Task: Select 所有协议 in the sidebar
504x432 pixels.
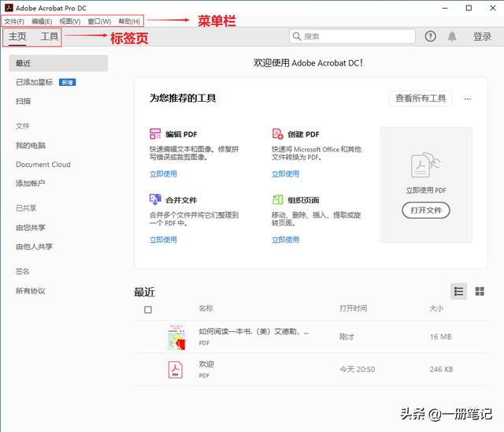Action: pyautogui.click(x=31, y=291)
